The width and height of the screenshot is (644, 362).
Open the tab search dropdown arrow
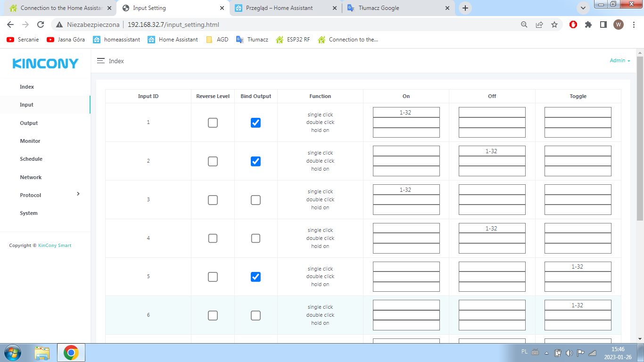(583, 8)
